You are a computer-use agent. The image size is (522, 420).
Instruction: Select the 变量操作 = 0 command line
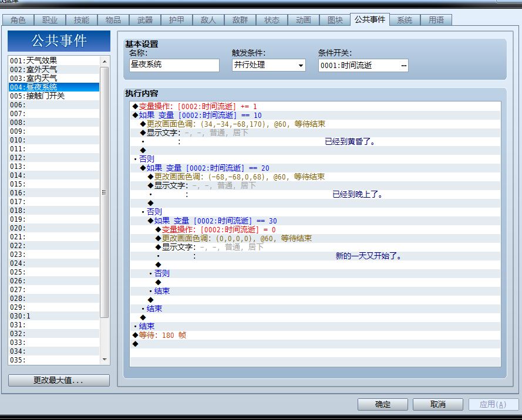pos(315,229)
